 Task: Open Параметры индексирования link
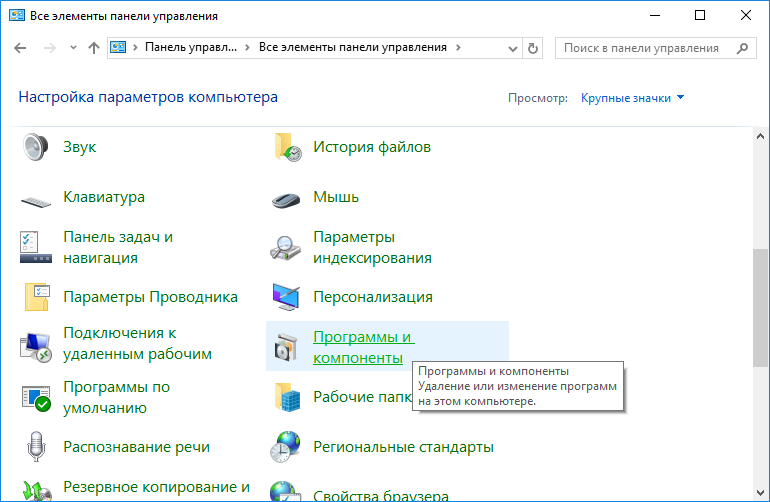tap(372, 247)
